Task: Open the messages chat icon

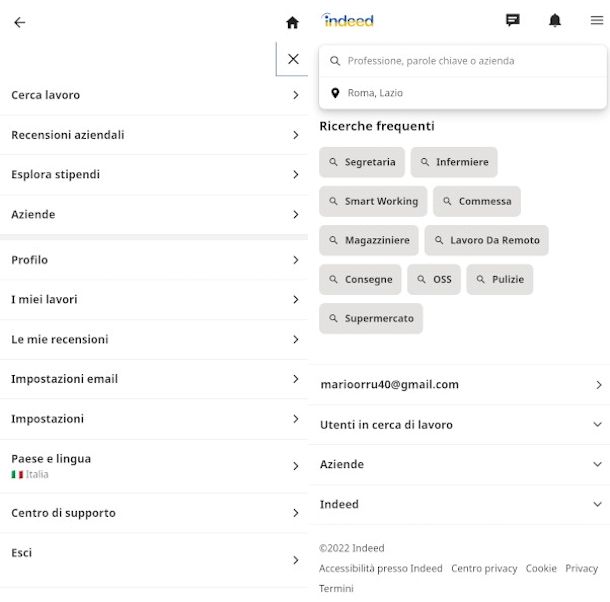Action: tap(513, 20)
